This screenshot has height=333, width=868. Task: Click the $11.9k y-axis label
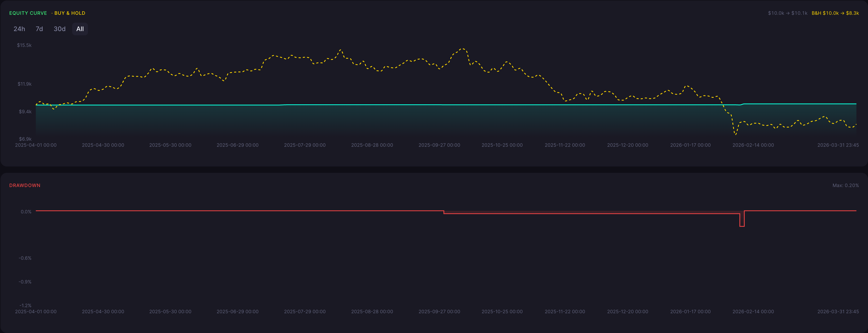24,84
